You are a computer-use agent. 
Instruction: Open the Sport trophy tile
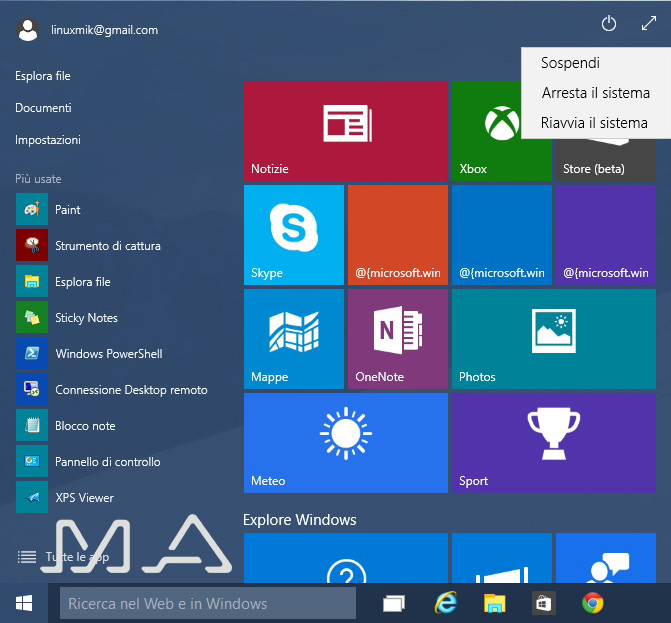coord(554,443)
